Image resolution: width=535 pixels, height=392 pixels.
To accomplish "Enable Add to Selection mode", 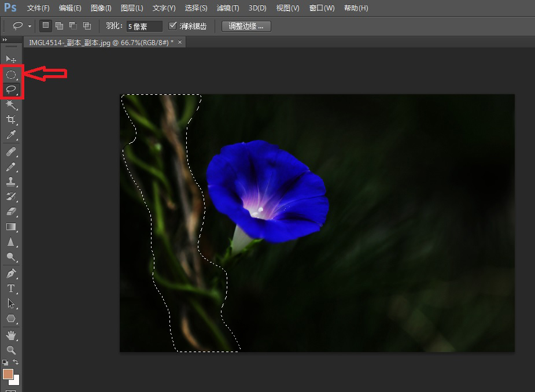I will pos(59,26).
